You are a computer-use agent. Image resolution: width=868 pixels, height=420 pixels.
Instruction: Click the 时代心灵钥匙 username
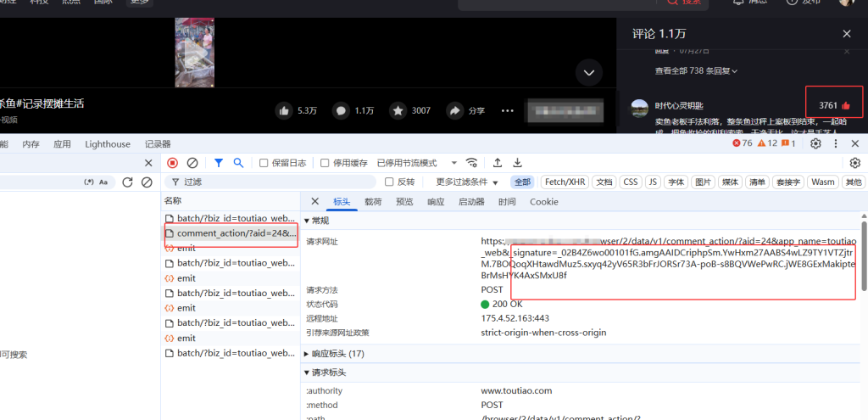click(x=679, y=105)
